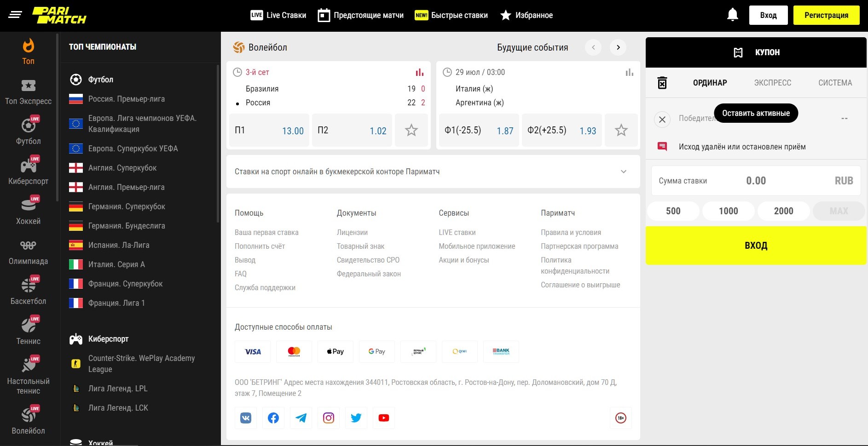
Task: Click the Parimatch logo
Action: 59,15
